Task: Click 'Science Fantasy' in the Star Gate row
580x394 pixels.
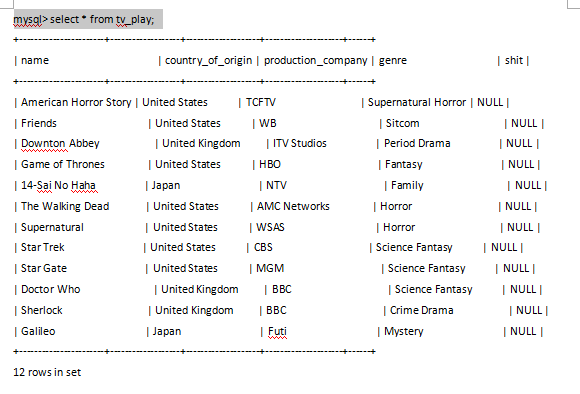Action: [x=426, y=268]
